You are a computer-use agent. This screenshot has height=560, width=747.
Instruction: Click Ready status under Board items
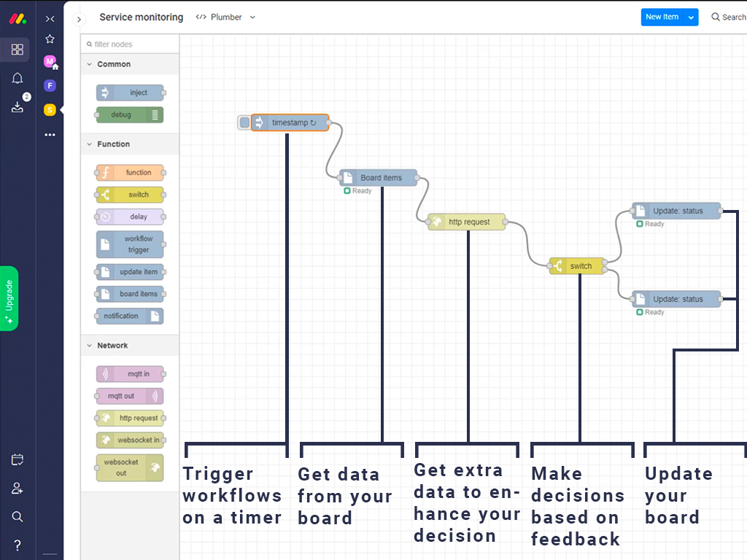(x=357, y=191)
